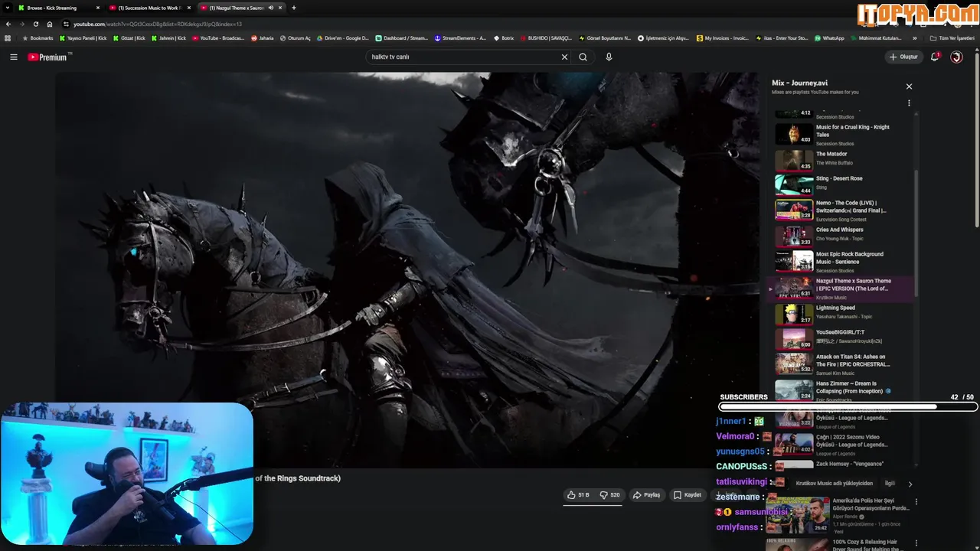Open Amerika'da Polis Her Şeyi Görüyor video

tap(871, 504)
